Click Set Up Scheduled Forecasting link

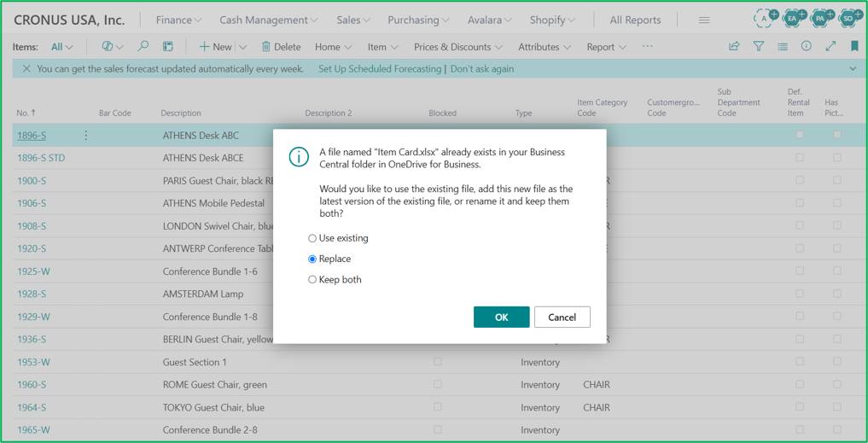[x=380, y=69]
